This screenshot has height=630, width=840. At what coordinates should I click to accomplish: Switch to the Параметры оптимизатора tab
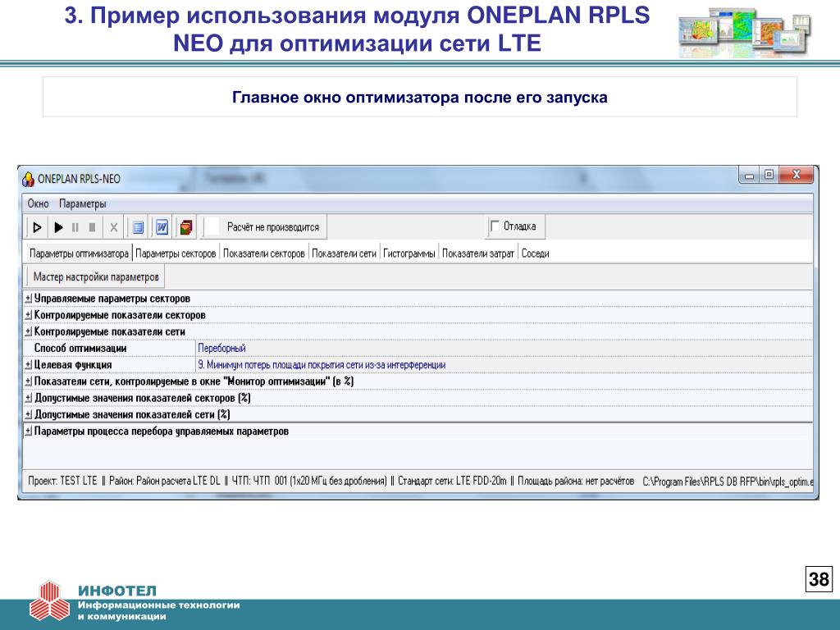tap(79, 253)
